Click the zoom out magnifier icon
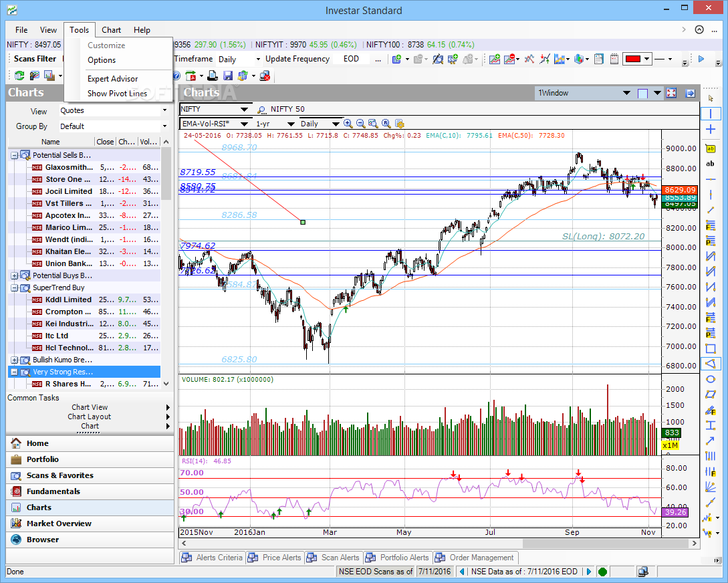 [360, 124]
